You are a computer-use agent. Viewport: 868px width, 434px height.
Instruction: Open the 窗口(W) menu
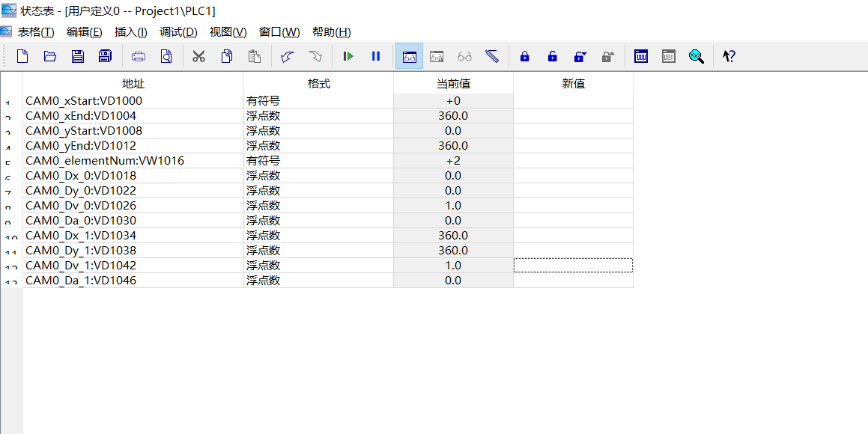click(x=279, y=32)
